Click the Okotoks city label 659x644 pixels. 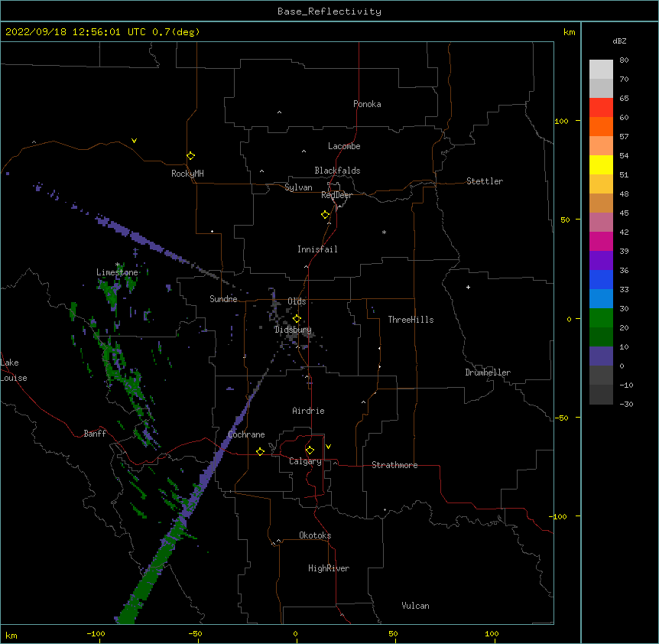[315, 535]
